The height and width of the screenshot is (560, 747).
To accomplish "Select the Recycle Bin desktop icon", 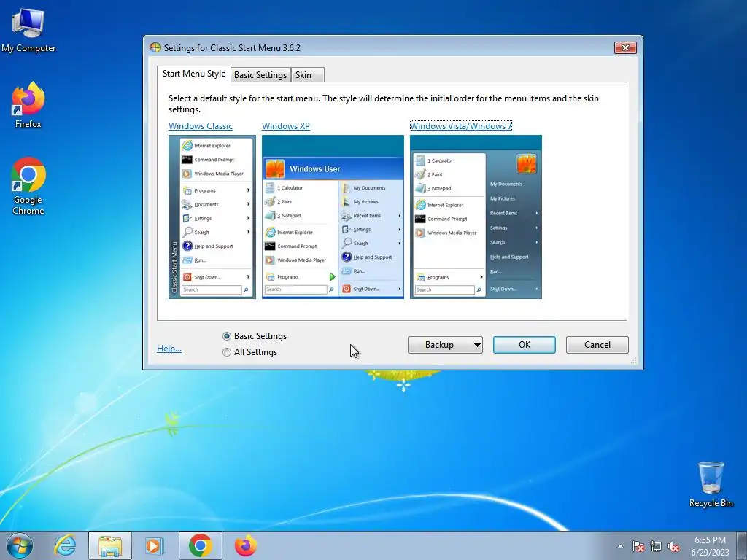I will pos(711,484).
